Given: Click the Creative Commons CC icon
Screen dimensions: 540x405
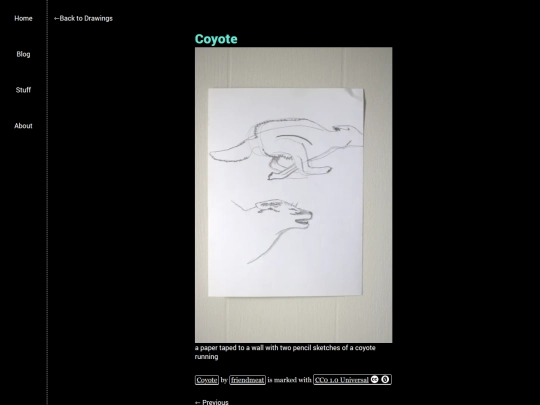Looking at the screenshot, I should pos(374,380).
